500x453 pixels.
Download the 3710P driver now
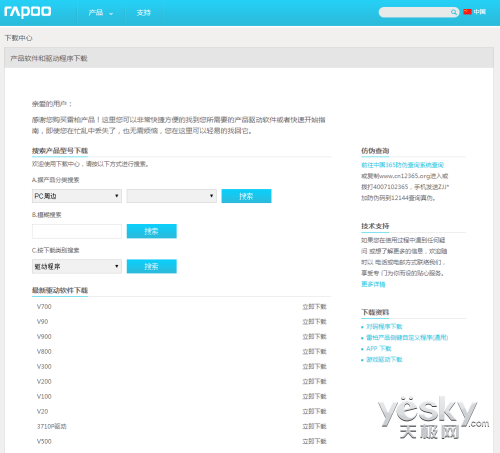coord(314,426)
